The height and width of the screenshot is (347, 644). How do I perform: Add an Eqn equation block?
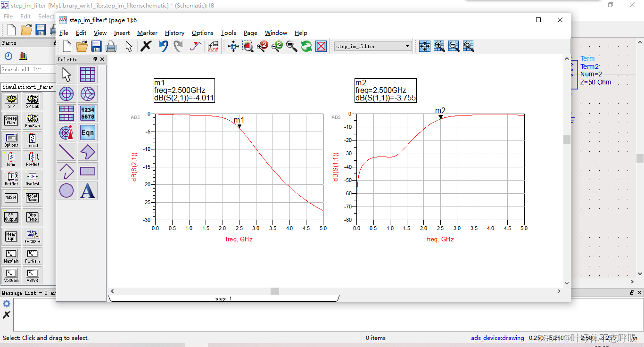[x=88, y=132]
